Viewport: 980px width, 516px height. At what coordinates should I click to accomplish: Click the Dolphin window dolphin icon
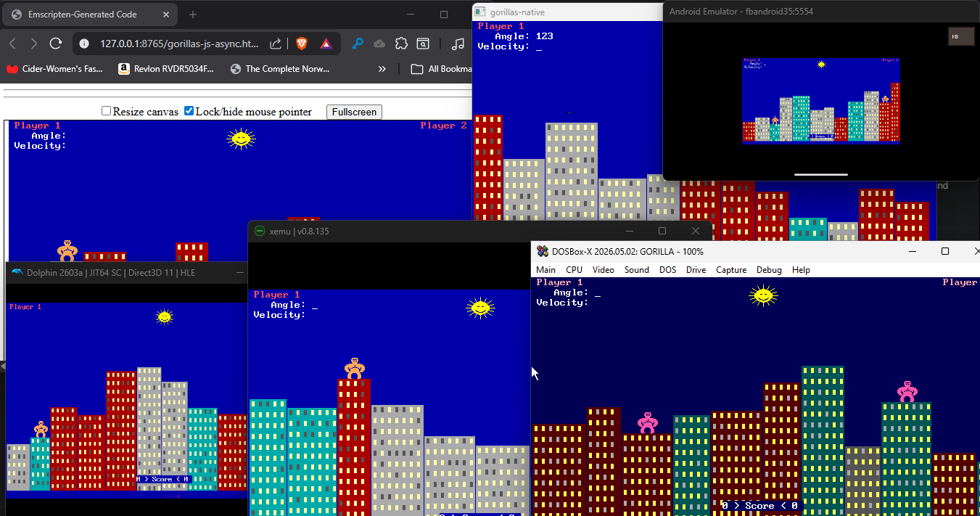17,272
